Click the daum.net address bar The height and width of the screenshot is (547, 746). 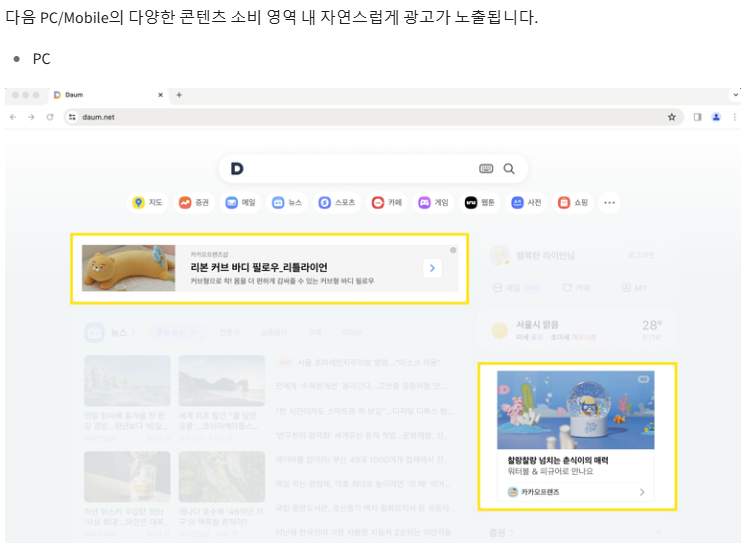coord(373,117)
